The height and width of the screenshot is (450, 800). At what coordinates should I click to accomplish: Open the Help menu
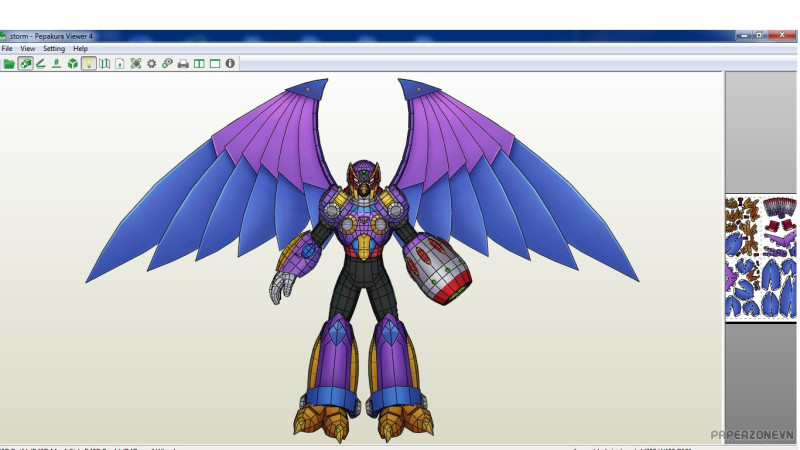coord(81,48)
